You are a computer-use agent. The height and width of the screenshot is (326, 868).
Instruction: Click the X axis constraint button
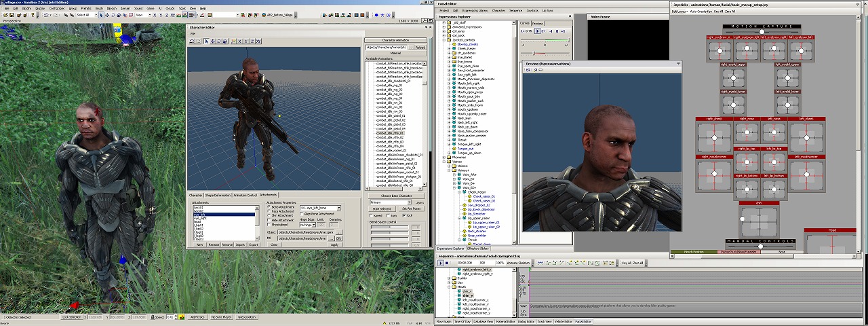coord(240,41)
